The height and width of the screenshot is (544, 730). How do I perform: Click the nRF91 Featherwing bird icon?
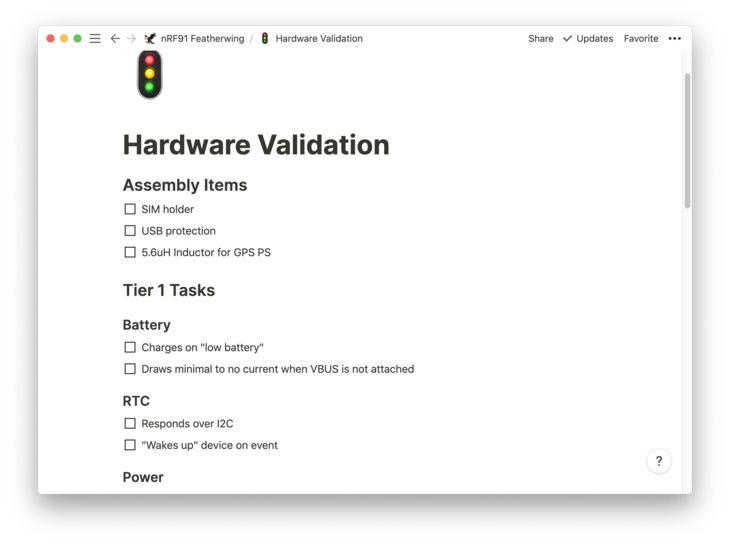pos(150,39)
